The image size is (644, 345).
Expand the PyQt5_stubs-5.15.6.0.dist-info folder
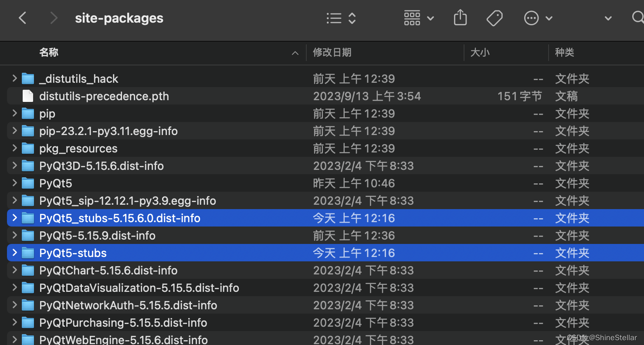tap(14, 218)
